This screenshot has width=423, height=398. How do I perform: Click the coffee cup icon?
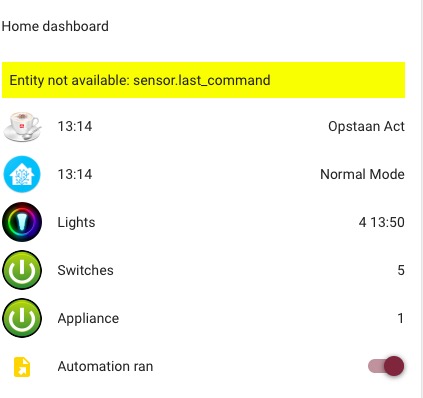click(x=22, y=126)
